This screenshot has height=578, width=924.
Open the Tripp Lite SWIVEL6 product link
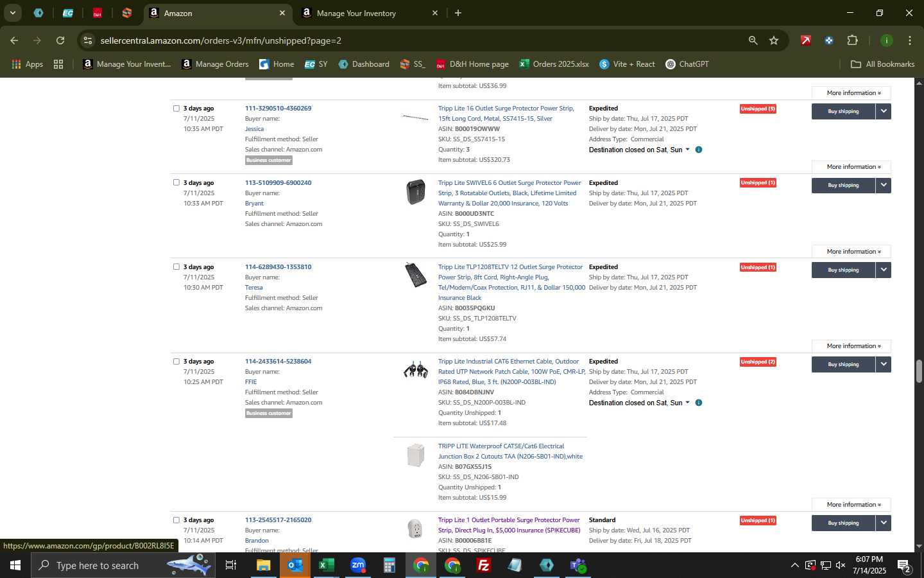pyautogui.click(x=509, y=193)
